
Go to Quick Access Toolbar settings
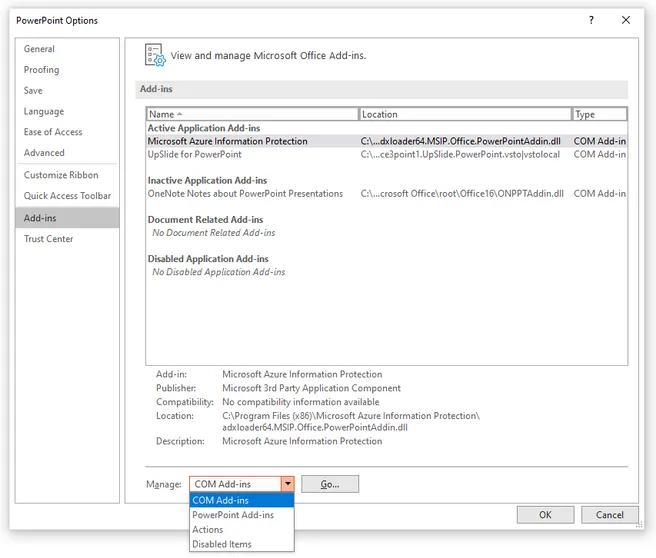pos(67,196)
